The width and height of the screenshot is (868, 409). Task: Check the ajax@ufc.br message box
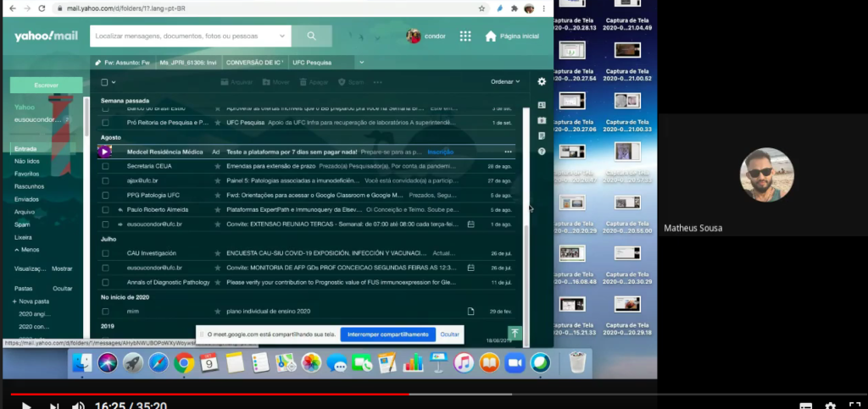click(x=105, y=180)
